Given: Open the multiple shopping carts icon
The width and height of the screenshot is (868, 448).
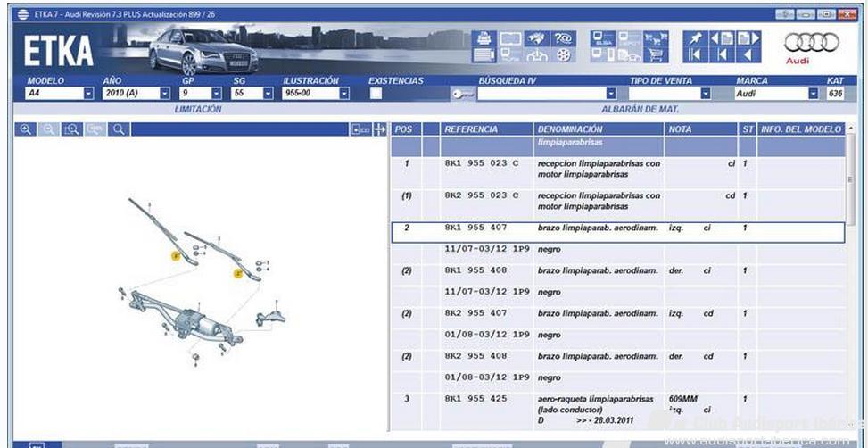Looking at the screenshot, I should (x=656, y=38).
